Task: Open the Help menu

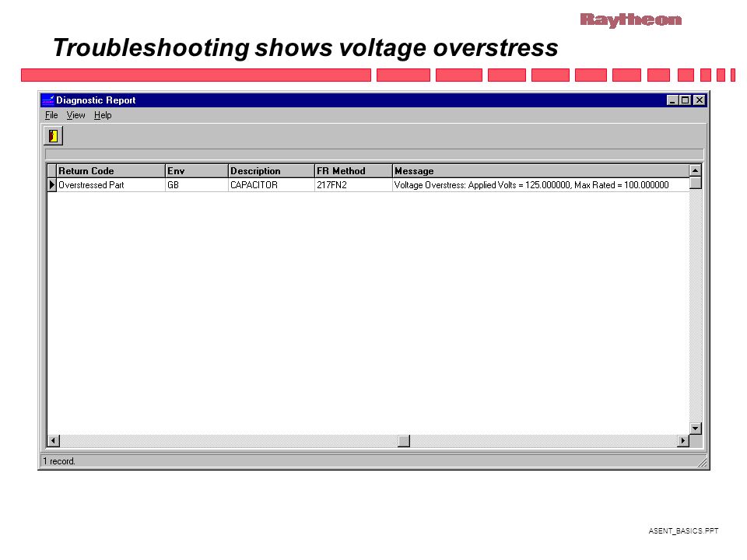Action: point(103,115)
